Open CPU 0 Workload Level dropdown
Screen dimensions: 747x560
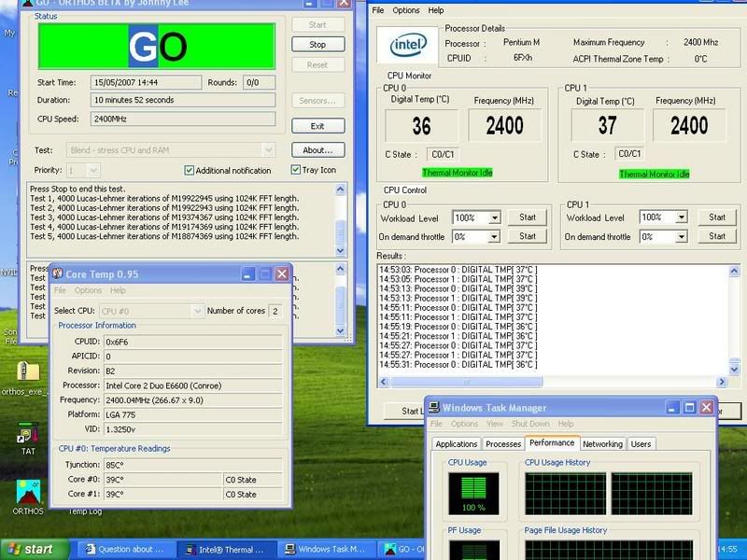coord(495,218)
